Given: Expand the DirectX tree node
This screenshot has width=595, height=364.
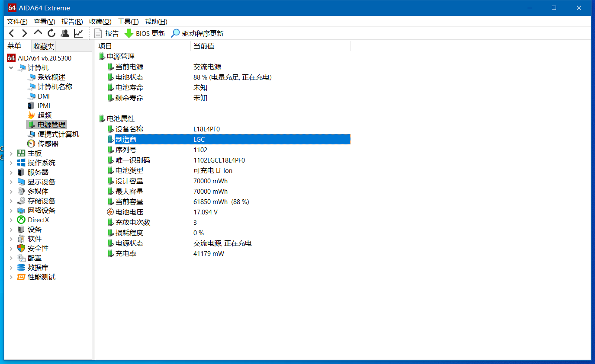Looking at the screenshot, I should pos(11,220).
